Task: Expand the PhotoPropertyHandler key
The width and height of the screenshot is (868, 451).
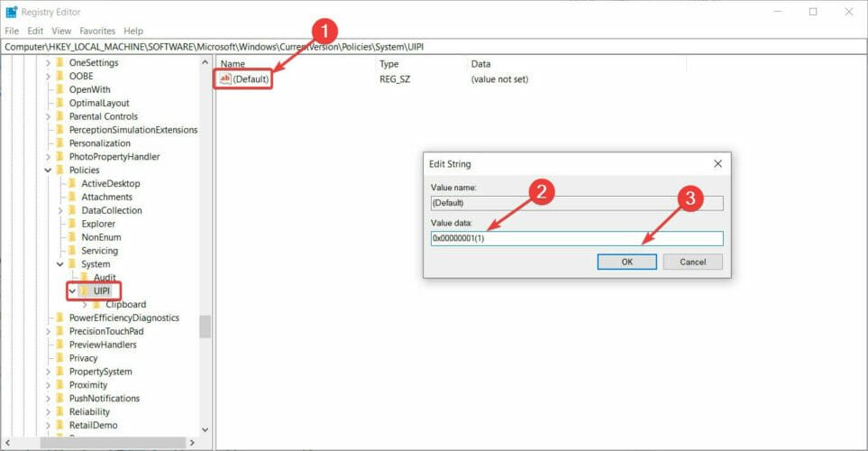Action: click(x=48, y=157)
